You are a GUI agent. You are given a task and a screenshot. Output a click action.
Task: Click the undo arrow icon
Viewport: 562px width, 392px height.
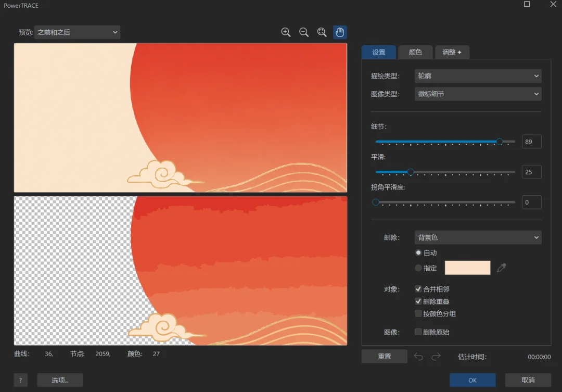[418, 357]
